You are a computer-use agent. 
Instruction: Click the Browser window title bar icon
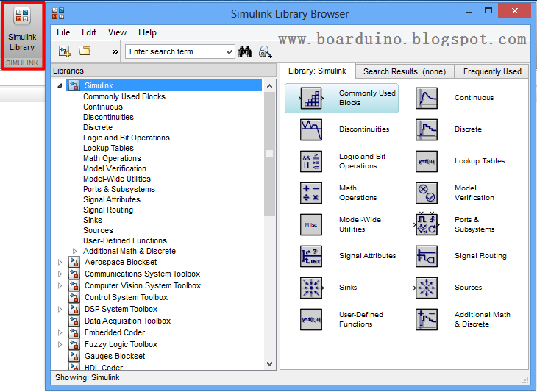58,13
